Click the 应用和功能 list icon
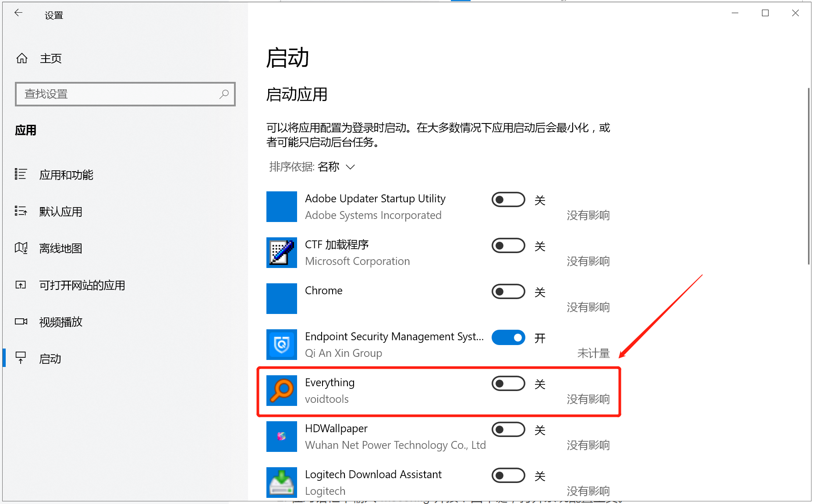Viewport: 815px width, 504px height. [21, 174]
